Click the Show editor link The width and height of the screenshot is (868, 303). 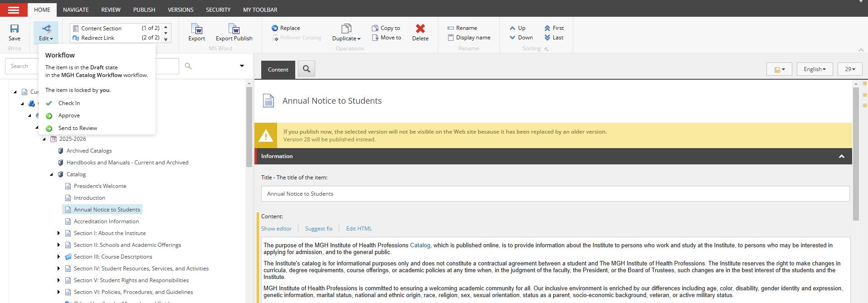(x=276, y=229)
